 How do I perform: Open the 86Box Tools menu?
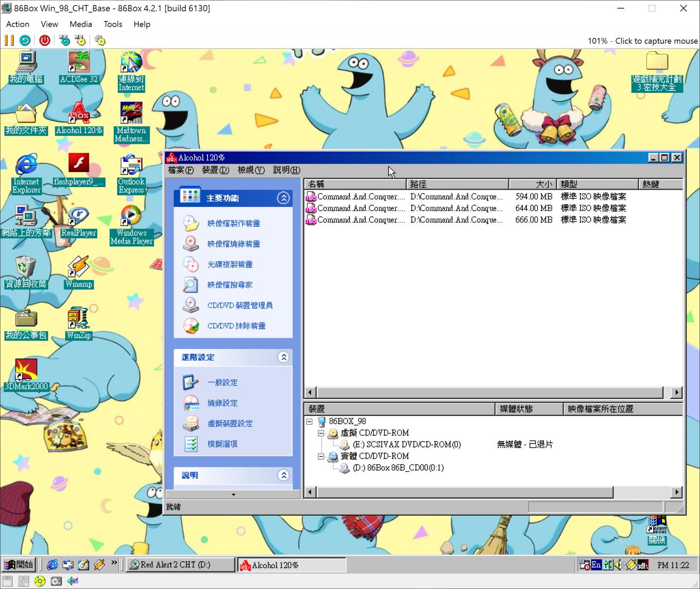[x=113, y=24]
